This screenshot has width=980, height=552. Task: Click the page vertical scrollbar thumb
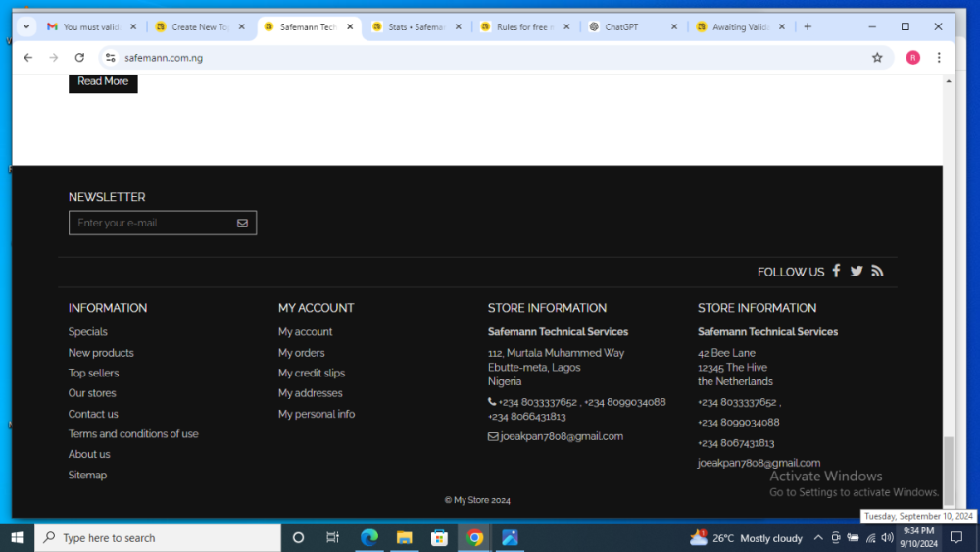pos(948,471)
